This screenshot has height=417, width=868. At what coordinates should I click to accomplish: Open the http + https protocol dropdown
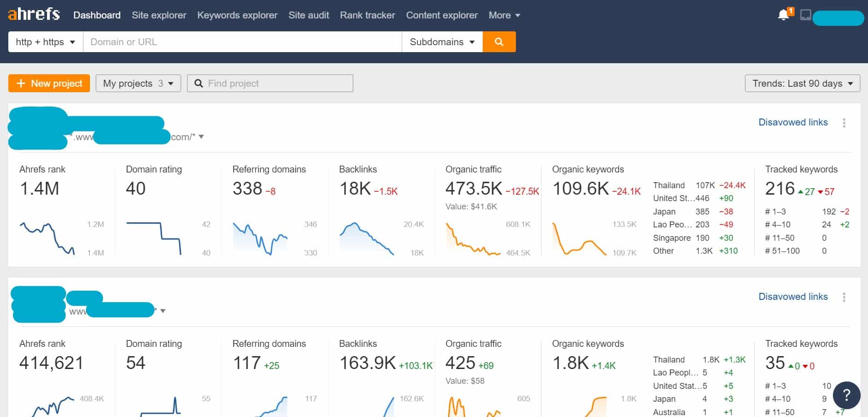[x=44, y=42]
